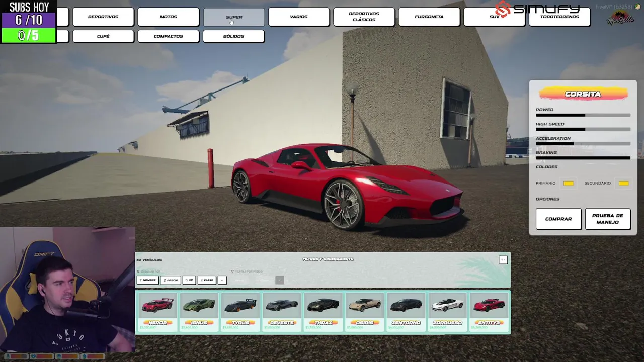Pick the Primario color swatch
Image resolution: width=644 pixels, height=362 pixels.
(x=569, y=183)
